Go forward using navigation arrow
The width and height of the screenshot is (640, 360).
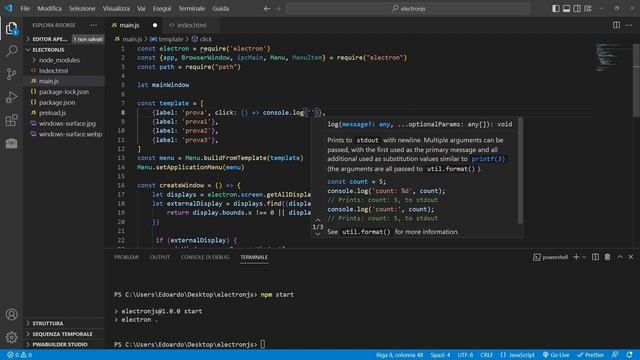[278, 8]
